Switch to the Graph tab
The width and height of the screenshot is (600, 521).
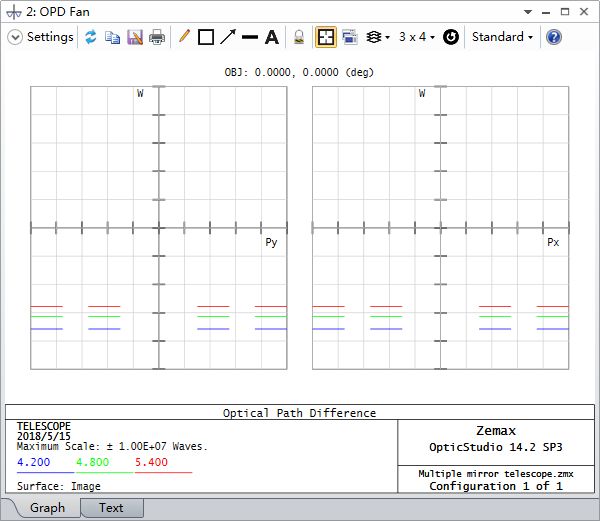point(47,508)
